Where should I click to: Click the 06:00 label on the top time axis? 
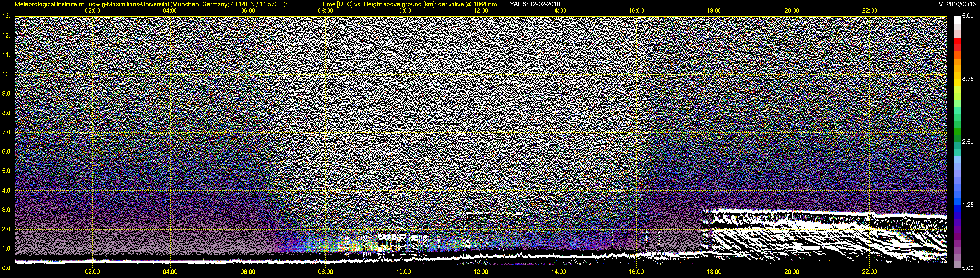248,11
